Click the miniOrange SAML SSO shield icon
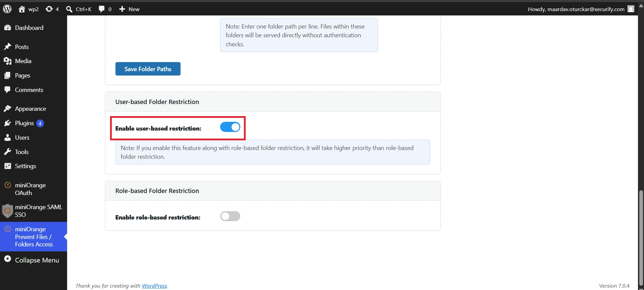The width and height of the screenshot is (644, 290). [7, 211]
